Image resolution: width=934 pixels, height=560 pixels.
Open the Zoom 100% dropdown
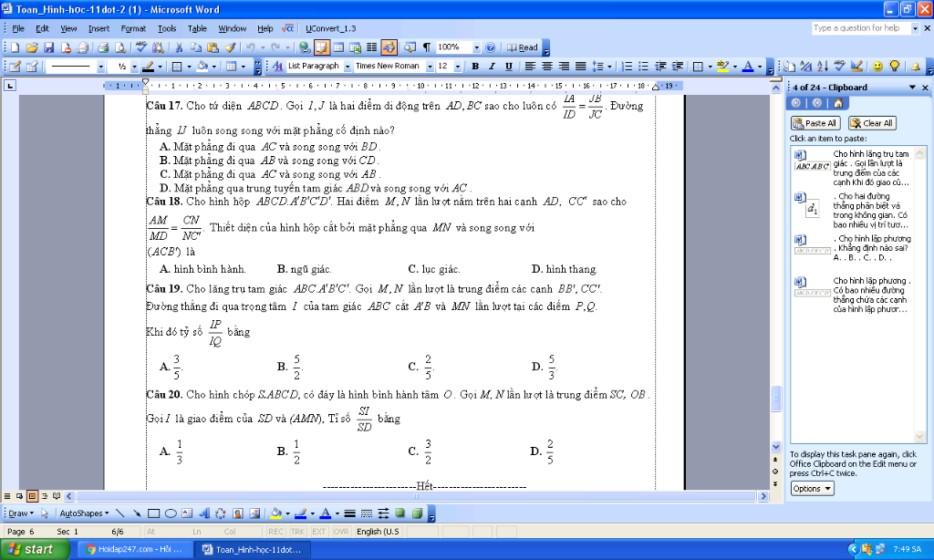[476, 47]
